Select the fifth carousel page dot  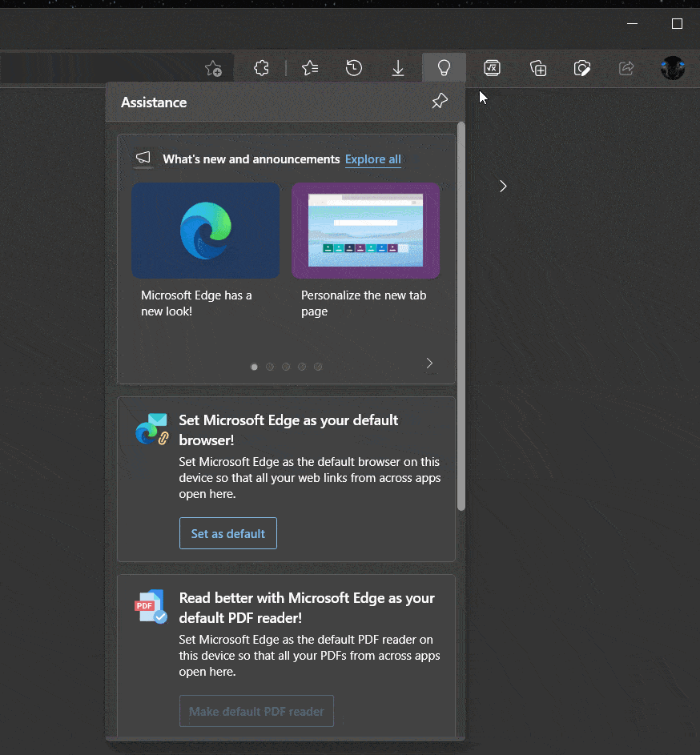click(x=318, y=367)
